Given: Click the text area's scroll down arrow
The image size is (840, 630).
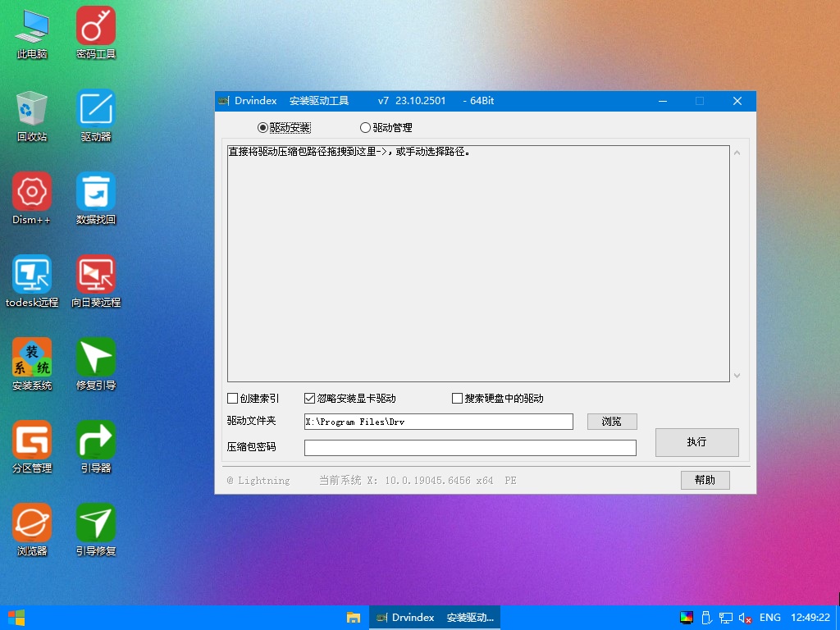Looking at the screenshot, I should (x=737, y=375).
